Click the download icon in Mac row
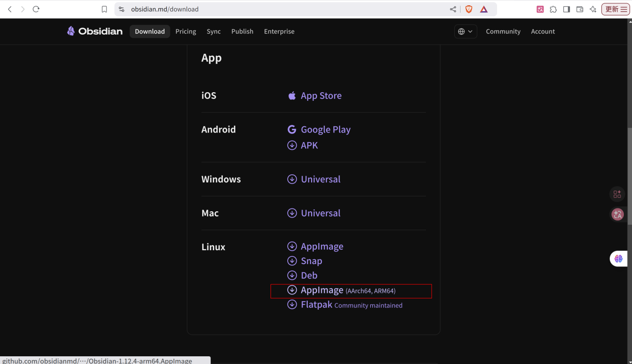632x364 pixels. (x=292, y=213)
